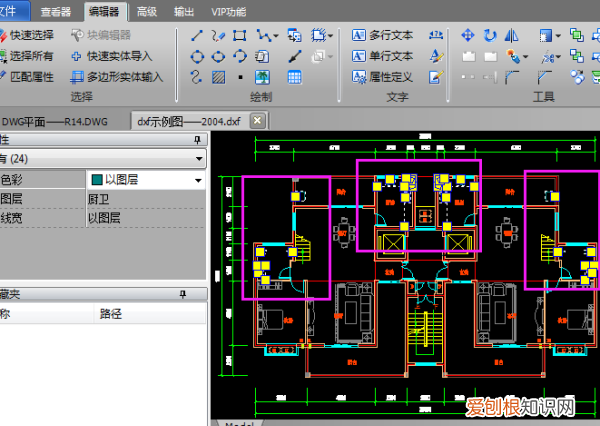Expand the Create Block dropdown arrow
Image resolution: width=600 pixels, height=426 pixels.
331,36
